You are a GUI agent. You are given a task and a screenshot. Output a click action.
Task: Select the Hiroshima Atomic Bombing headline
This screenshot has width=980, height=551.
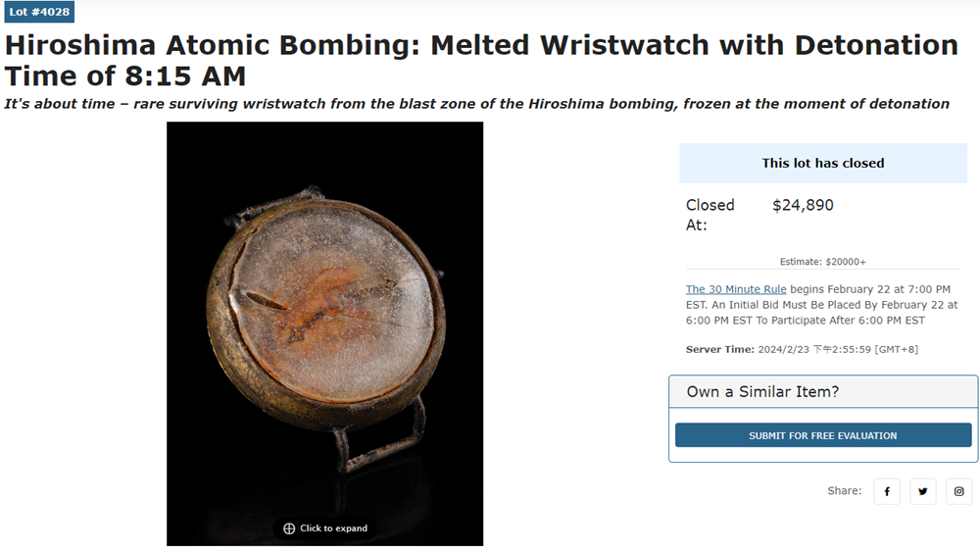(x=480, y=60)
